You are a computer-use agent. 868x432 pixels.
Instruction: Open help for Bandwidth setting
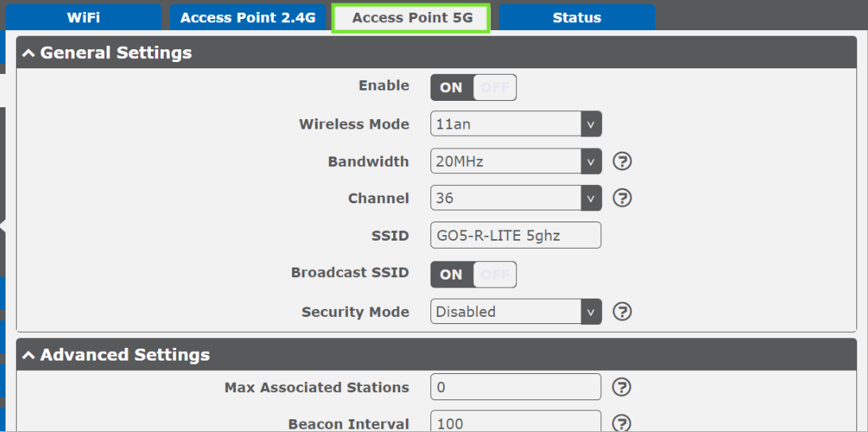coord(623,162)
